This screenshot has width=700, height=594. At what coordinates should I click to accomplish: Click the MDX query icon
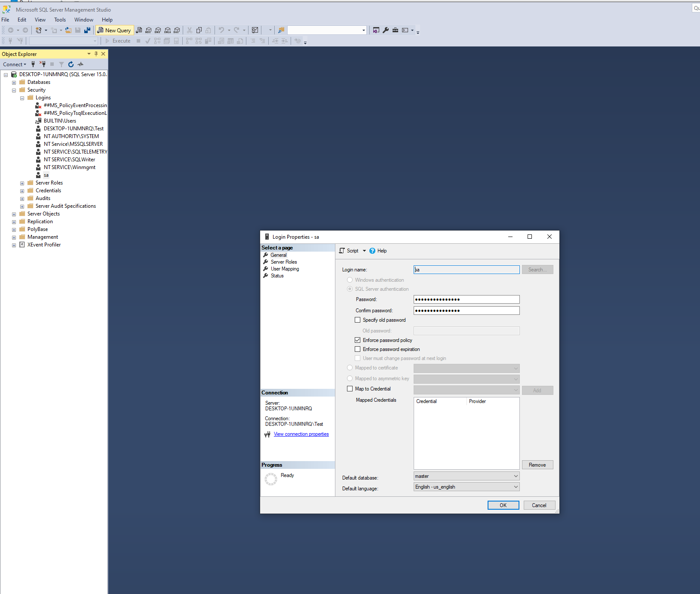coord(148,30)
